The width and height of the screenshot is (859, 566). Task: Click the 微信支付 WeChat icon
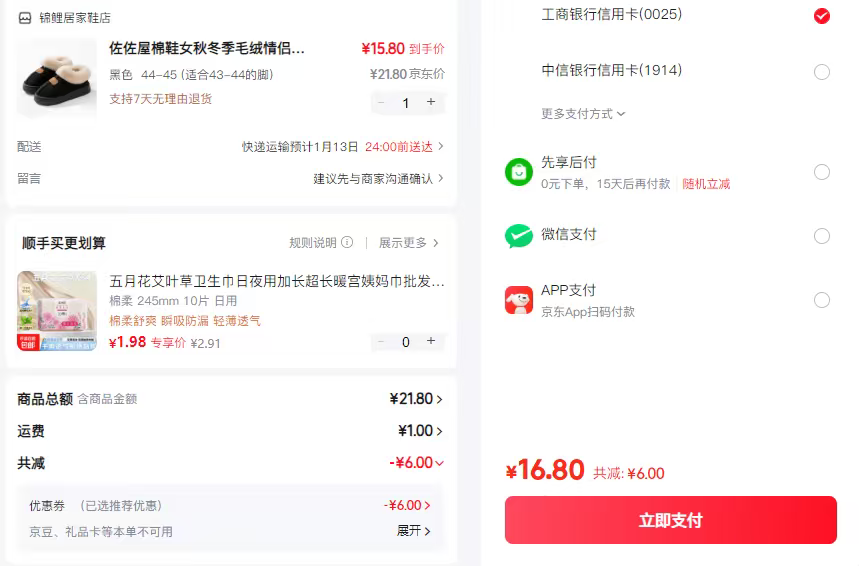click(x=519, y=236)
